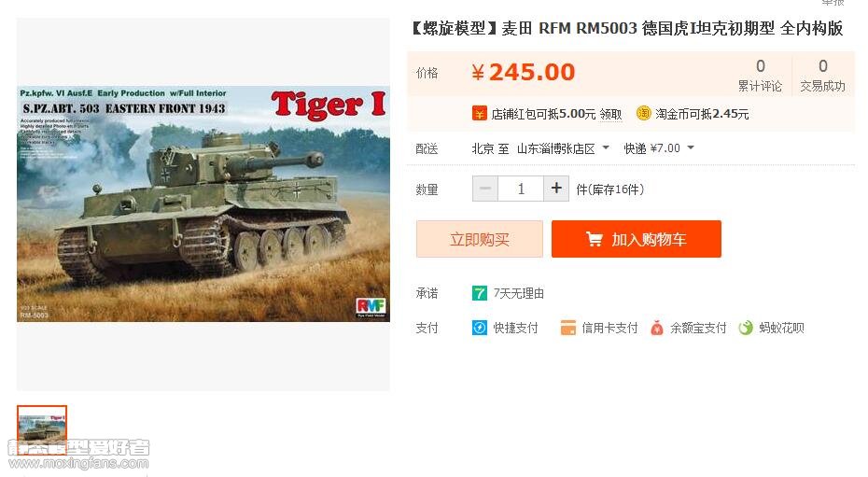Image resolution: width=868 pixels, height=477 pixels.
Task: Click the green 7-day return icon
Action: click(479, 293)
